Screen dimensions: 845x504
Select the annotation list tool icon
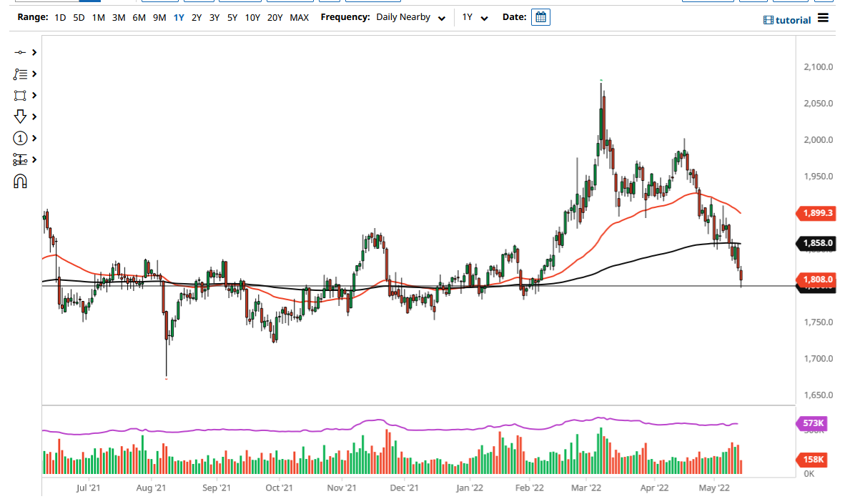20,74
